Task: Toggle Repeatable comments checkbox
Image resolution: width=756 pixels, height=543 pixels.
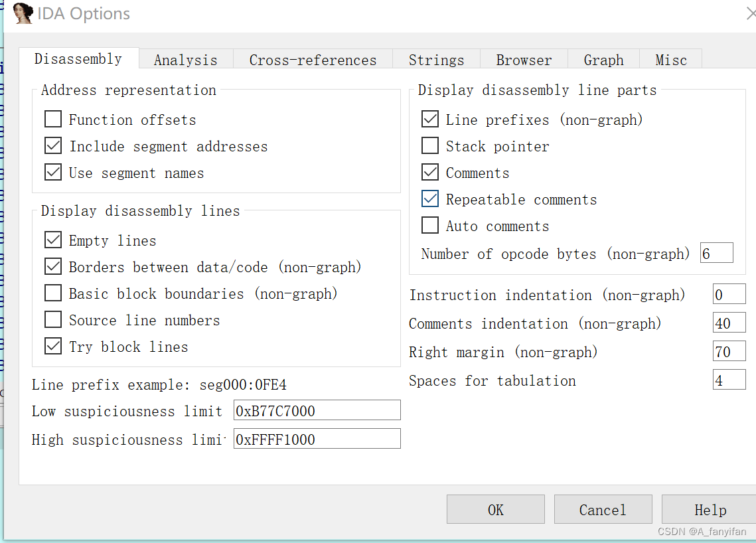Action: 430,198
